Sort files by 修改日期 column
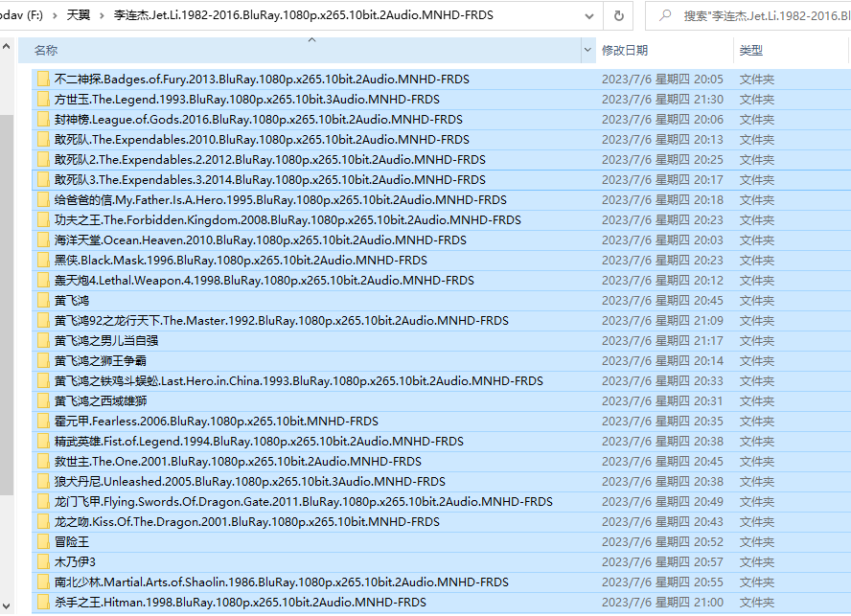 [x=625, y=51]
